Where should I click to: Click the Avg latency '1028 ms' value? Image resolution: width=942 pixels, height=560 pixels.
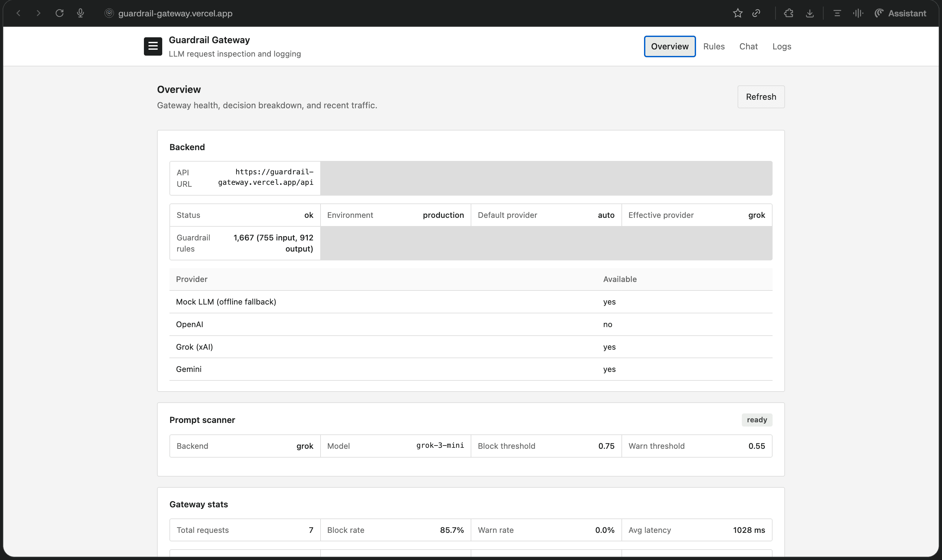pos(749,530)
